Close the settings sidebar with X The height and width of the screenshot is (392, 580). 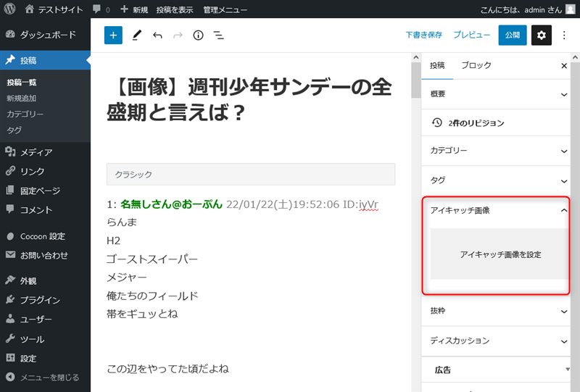coord(564,66)
